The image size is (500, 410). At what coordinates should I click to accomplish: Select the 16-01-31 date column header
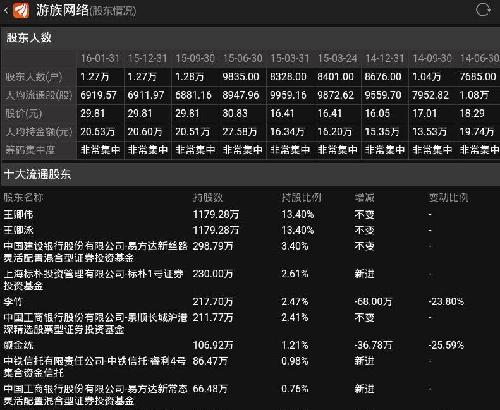coord(100,58)
